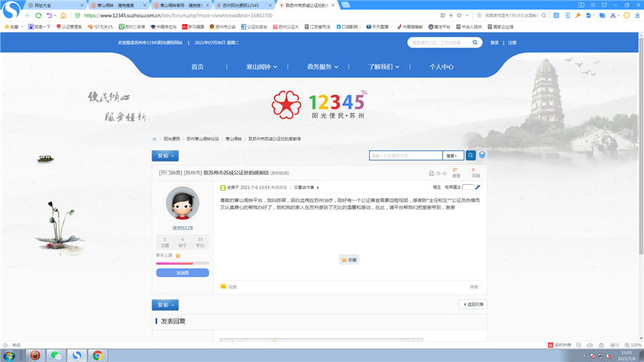Image resolution: width=644 pixels, height=362 pixels.
Task: Open Chrome from the taskbar
Action: pyautogui.click(x=97, y=355)
